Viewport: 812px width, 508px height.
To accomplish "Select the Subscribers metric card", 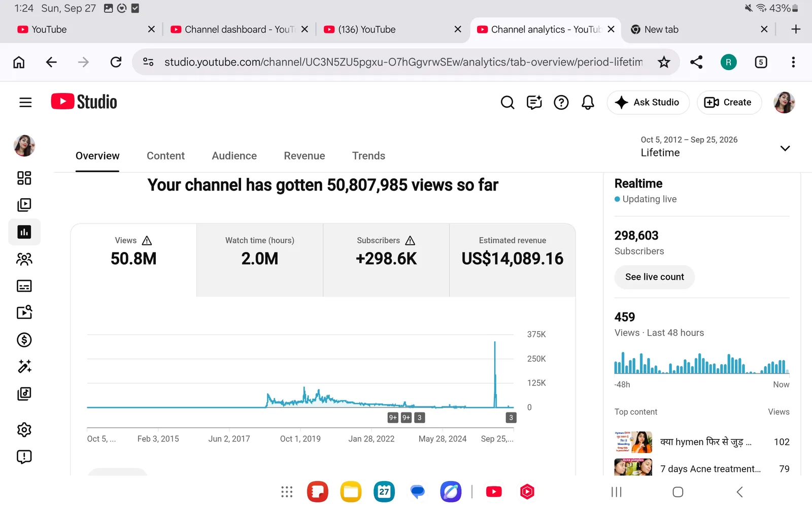I will point(386,260).
